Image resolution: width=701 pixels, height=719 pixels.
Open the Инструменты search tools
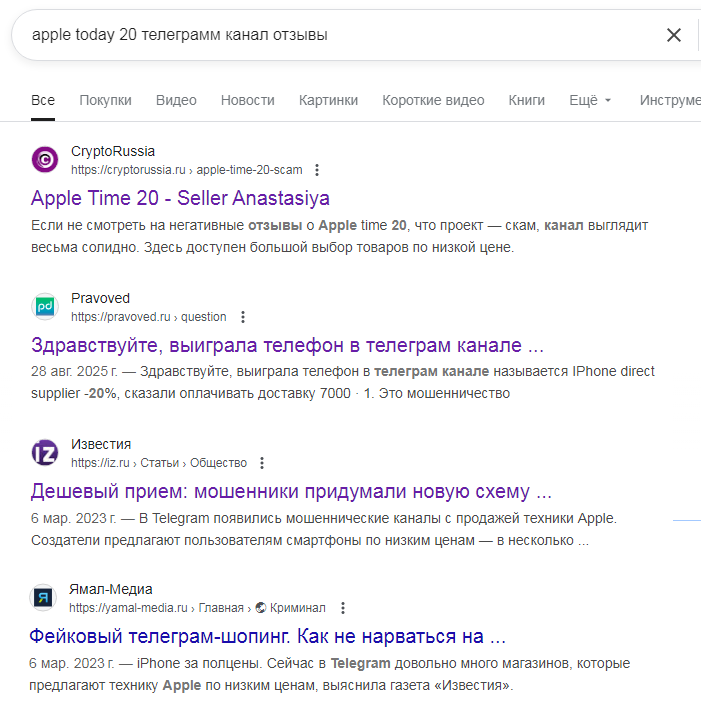coord(670,100)
